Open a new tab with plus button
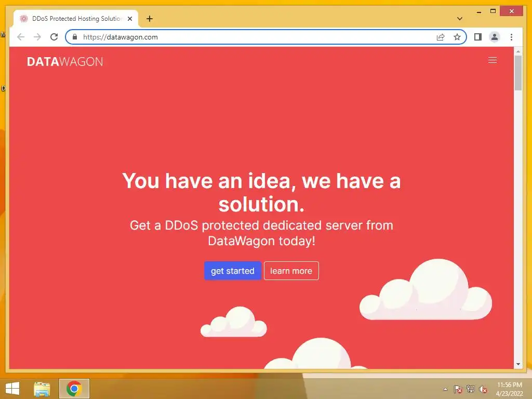Screen dimensions: 532x399 click(x=150, y=19)
